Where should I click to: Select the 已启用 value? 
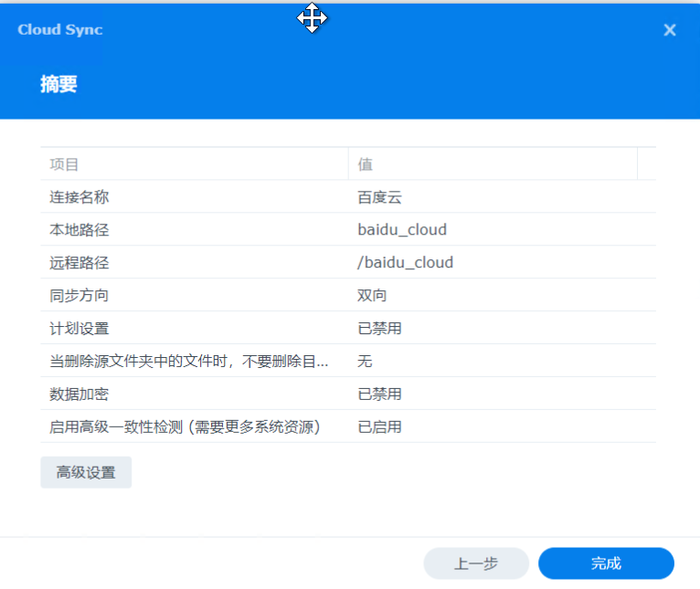pos(379,427)
